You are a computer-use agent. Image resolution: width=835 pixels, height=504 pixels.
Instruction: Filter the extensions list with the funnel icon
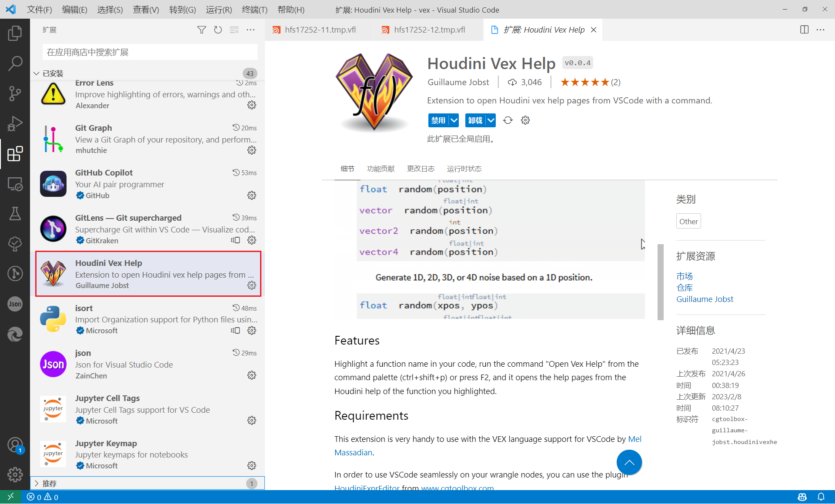coord(201,30)
